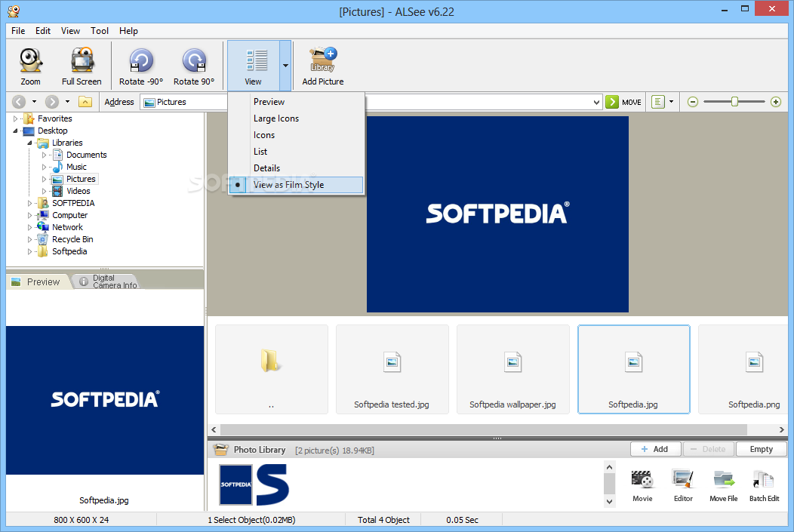Image resolution: width=794 pixels, height=532 pixels.
Task: Open the back history dropdown arrow
Action: (35, 102)
